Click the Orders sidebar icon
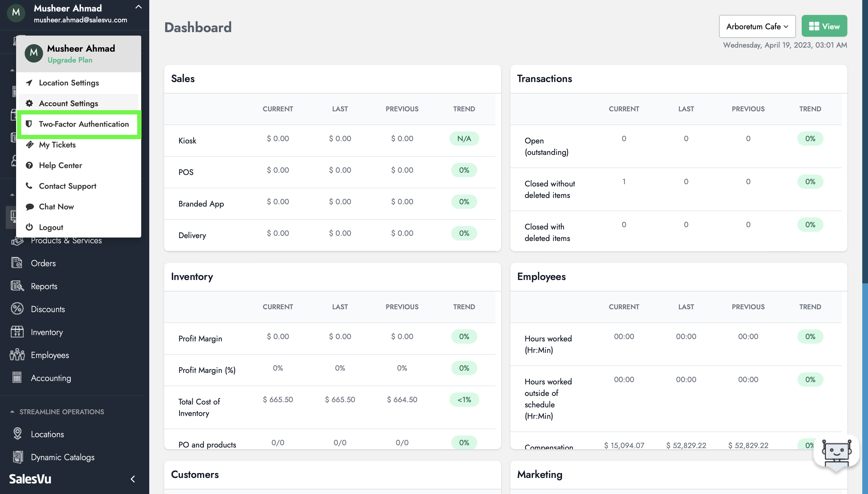 pyautogui.click(x=17, y=263)
